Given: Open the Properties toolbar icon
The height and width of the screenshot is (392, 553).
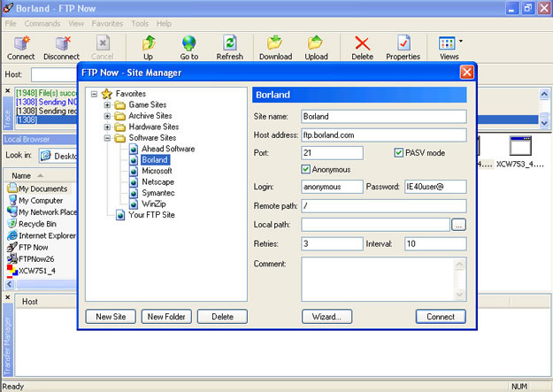Looking at the screenshot, I should (403, 42).
